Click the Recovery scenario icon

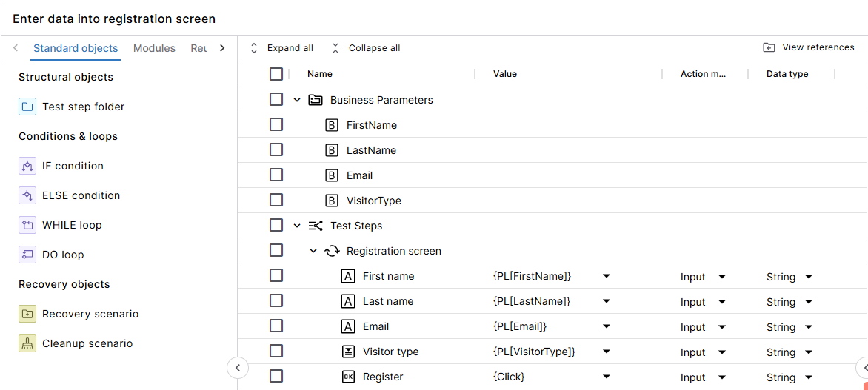27,314
